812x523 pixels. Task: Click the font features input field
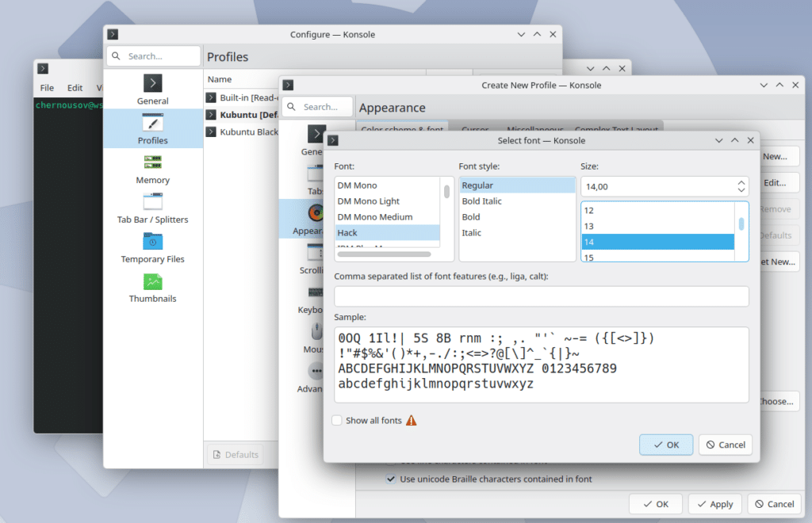pyautogui.click(x=541, y=296)
